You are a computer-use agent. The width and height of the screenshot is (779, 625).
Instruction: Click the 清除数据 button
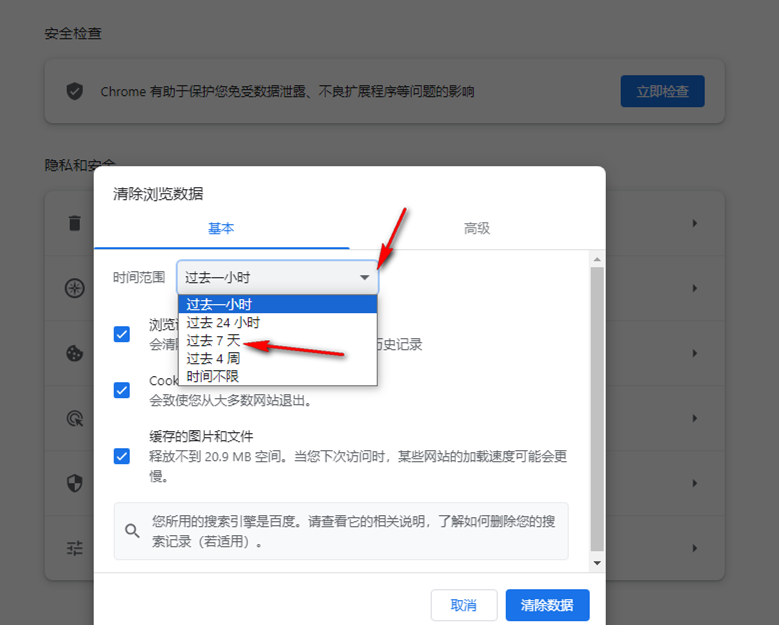click(x=547, y=605)
